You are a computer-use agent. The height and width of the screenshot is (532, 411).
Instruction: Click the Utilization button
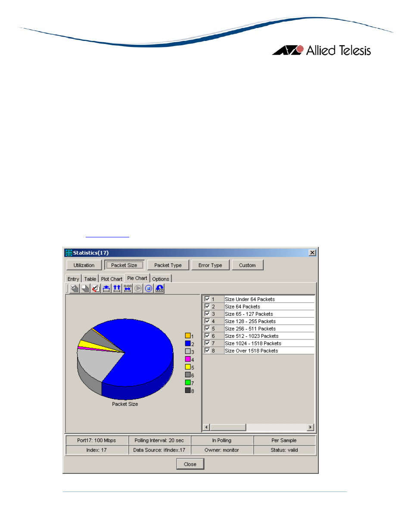point(84,265)
